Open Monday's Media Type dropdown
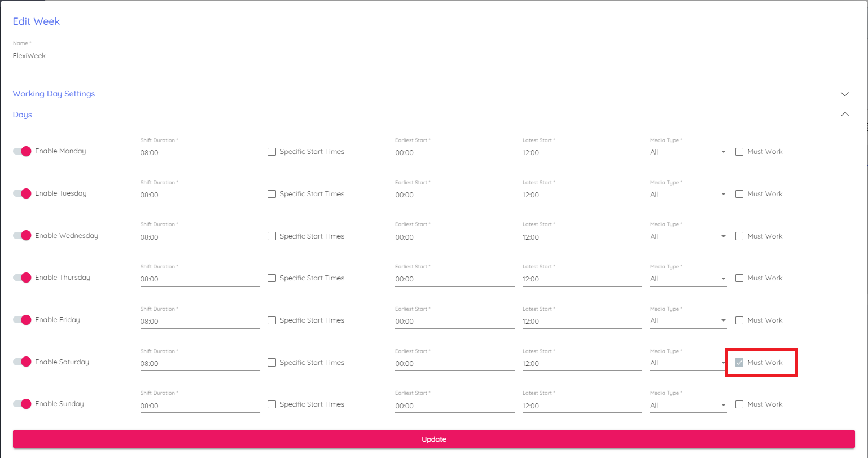Screen dimensions: 868x458 coord(688,152)
